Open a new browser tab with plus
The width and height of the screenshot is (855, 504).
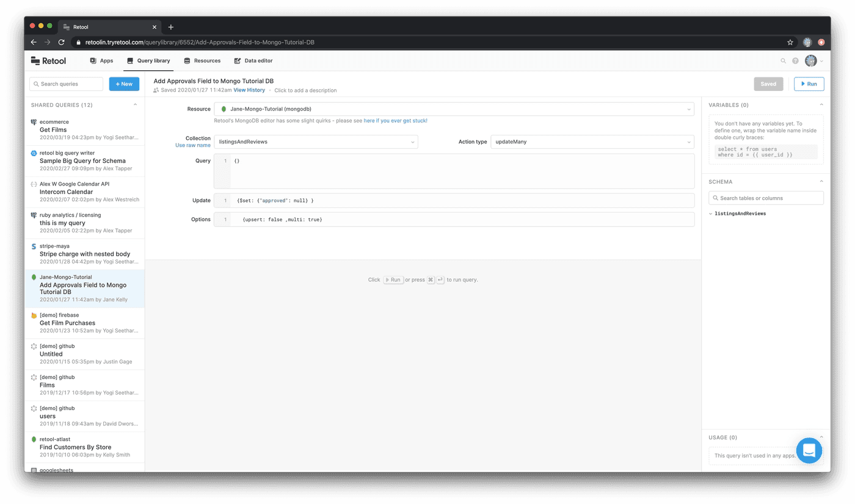(171, 27)
